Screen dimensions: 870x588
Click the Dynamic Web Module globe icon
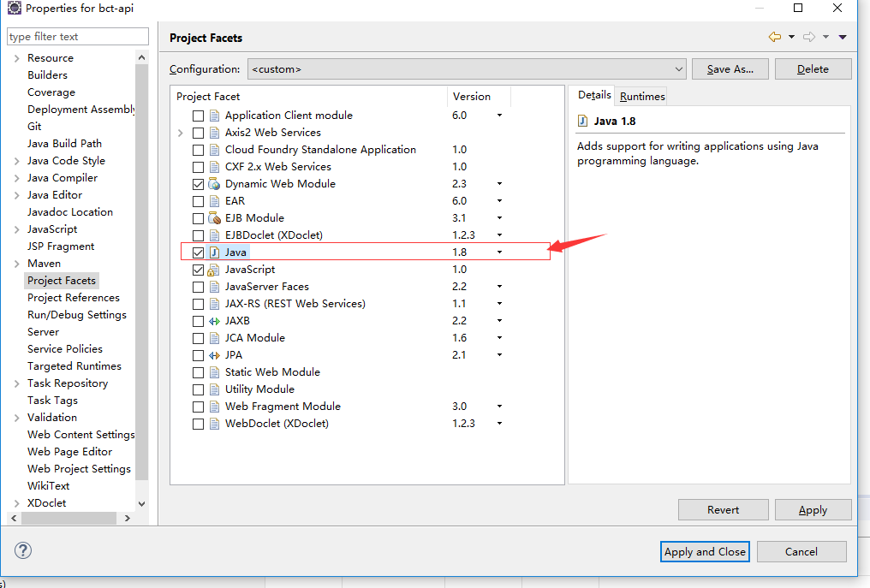214,184
